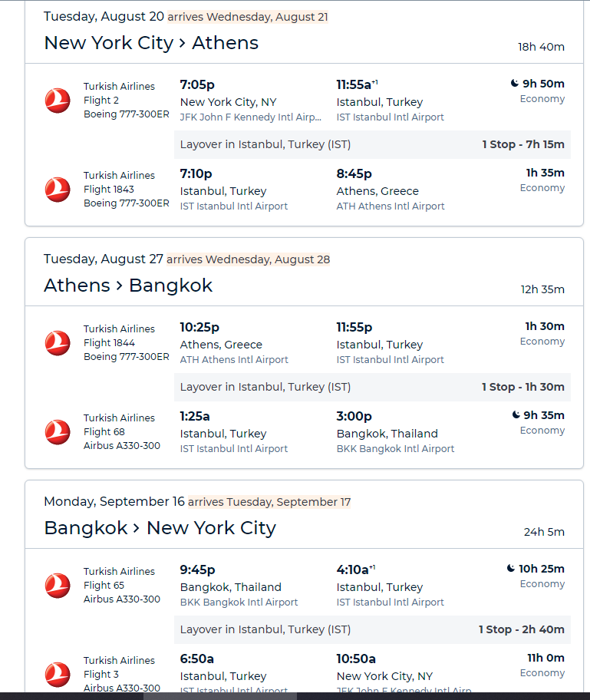Click the 2h 40m Istanbul layover bar
Image resolution: width=590 pixels, height=700 pixels.
click(372, 629)
